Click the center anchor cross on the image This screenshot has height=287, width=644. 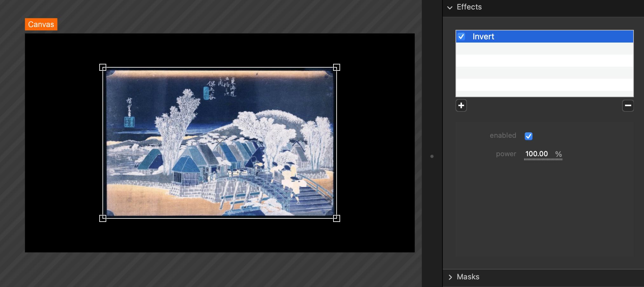219,142
